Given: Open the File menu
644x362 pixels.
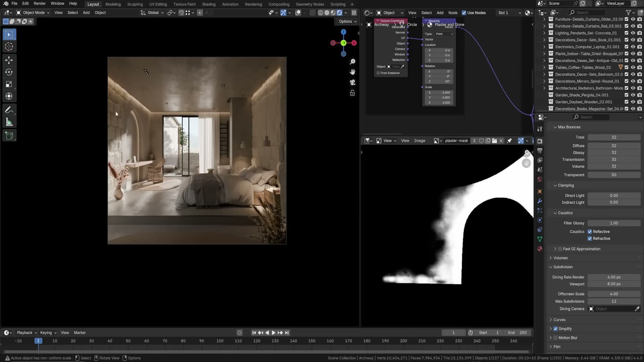Looking at the screenshot, I should [x=14, y=3].
